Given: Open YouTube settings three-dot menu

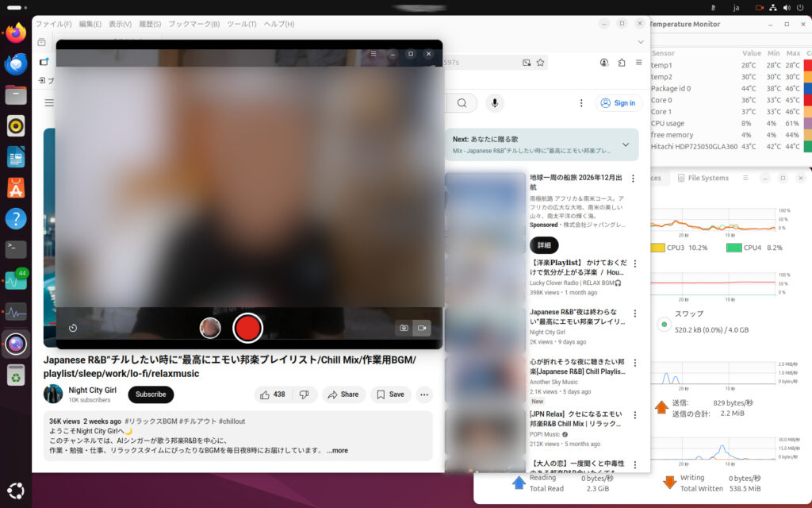Looking at the screenshot, I should pos(581,103).
